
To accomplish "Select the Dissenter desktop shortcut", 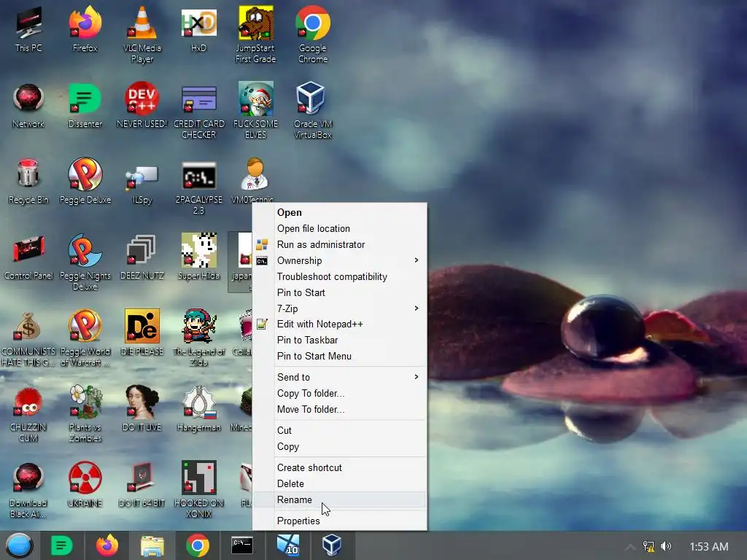I will pyautogui.click(x=85, y=106).
